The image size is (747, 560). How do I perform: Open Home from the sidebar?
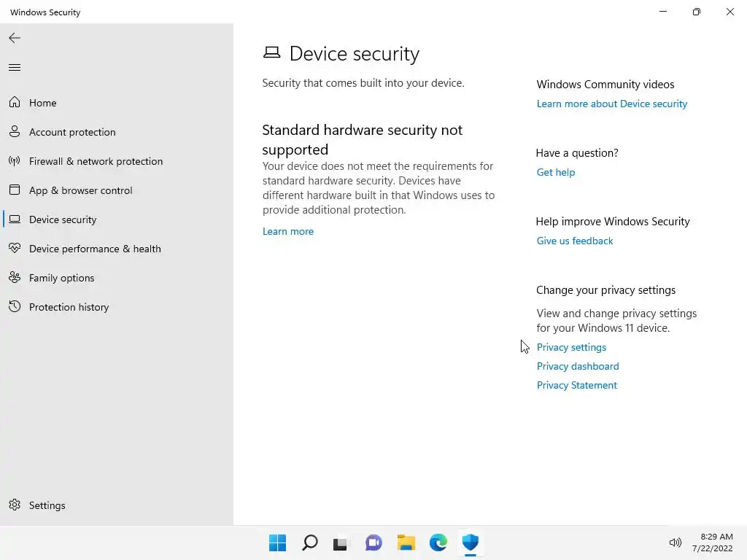click(x=42, y=103)
